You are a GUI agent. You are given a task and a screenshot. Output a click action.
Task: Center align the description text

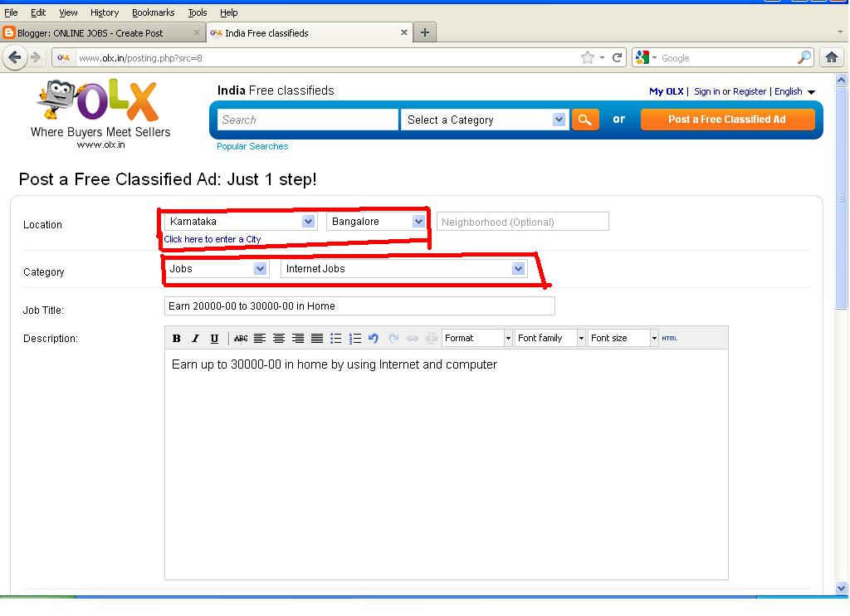coord(278,338)
